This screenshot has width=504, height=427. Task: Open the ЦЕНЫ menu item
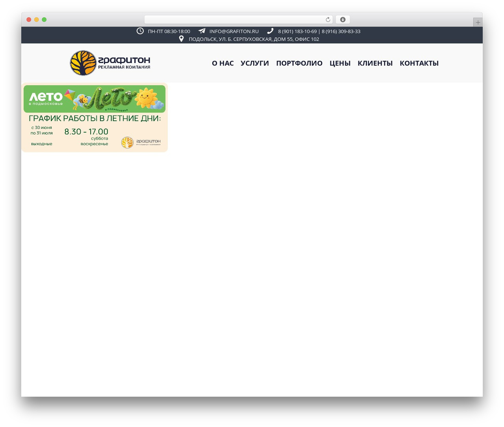[340, 63]
